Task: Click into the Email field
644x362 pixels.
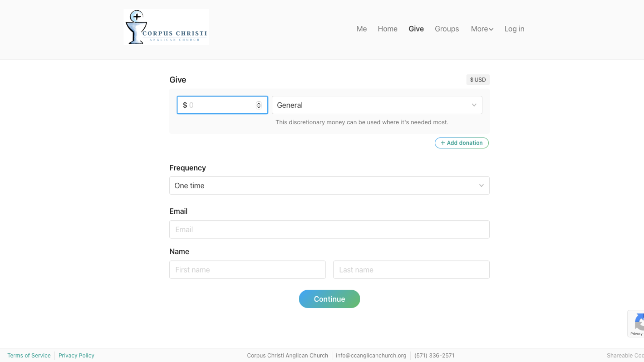Action: pos(329,230)
